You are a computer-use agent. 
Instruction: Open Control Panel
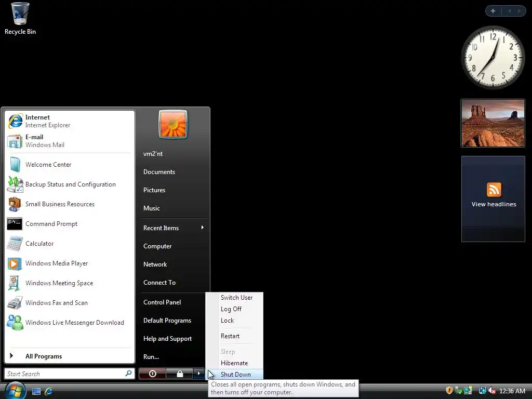point(172,302)
